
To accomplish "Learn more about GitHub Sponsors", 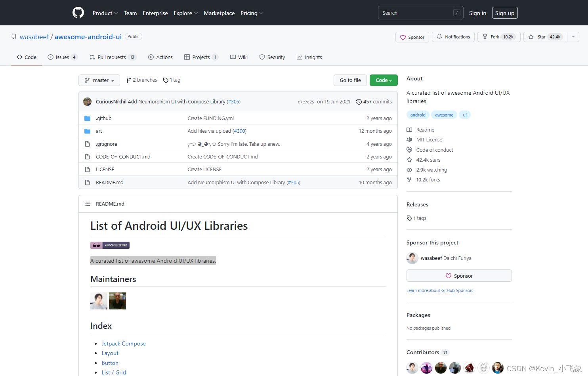I will click(440, 290).
